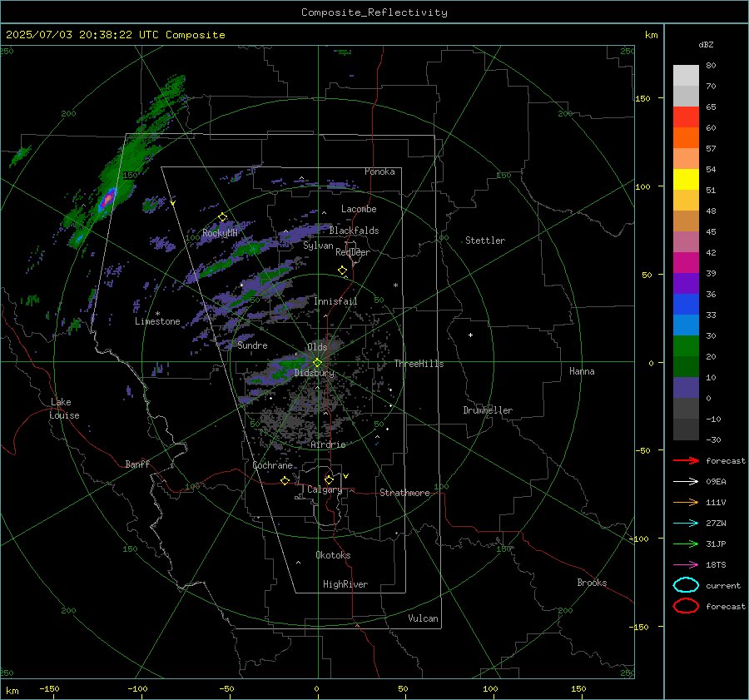Click yellow diamond marker below Cochrane
The width and height of the screenshot is (749, 700).
tap(285, 480)
